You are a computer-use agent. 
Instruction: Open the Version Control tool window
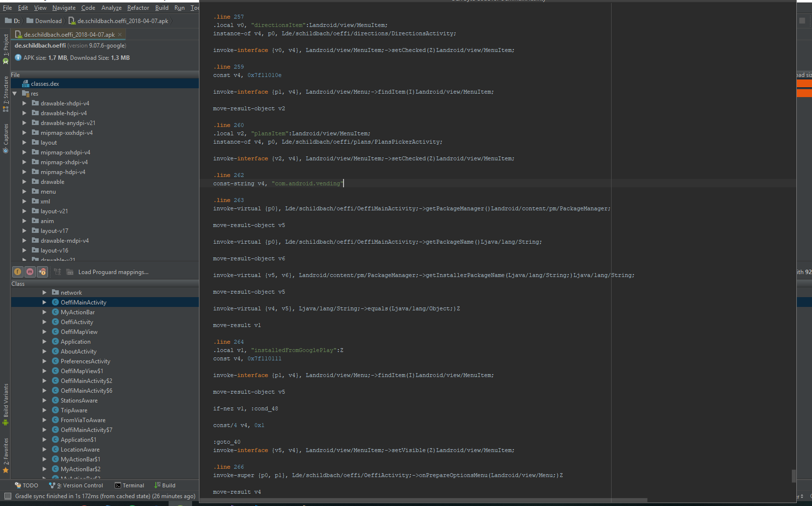coord(76,485)
